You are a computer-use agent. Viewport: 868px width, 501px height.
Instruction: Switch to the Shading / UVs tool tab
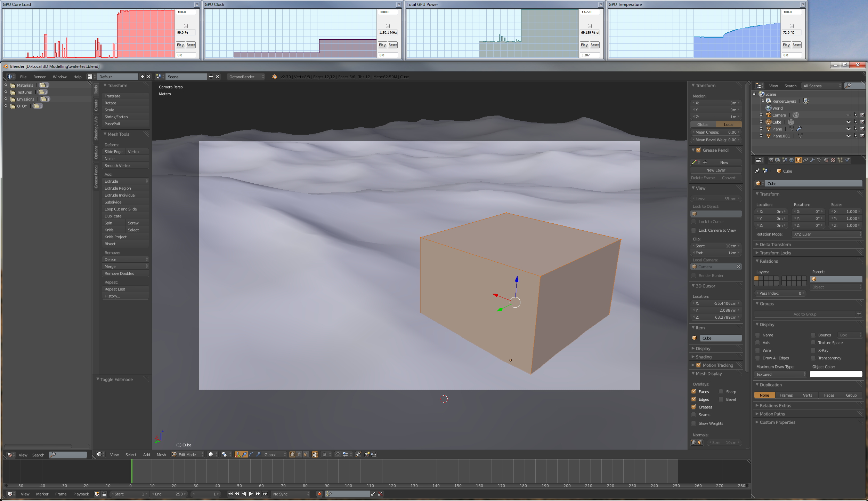[x=96, y=129]
